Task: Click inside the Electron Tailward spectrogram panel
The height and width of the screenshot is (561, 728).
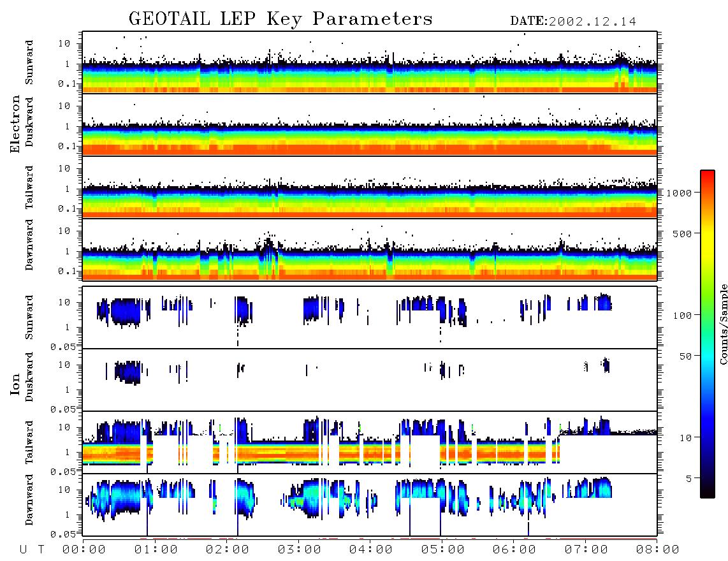Action: click(370, 187)
